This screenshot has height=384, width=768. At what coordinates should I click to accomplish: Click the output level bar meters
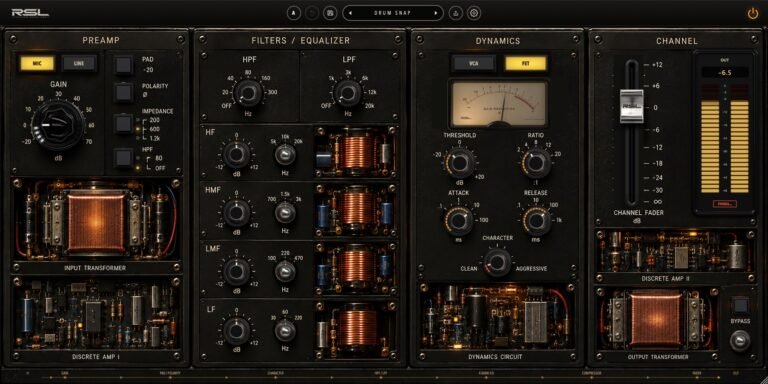pyautogui.click(x=725, y=140)
